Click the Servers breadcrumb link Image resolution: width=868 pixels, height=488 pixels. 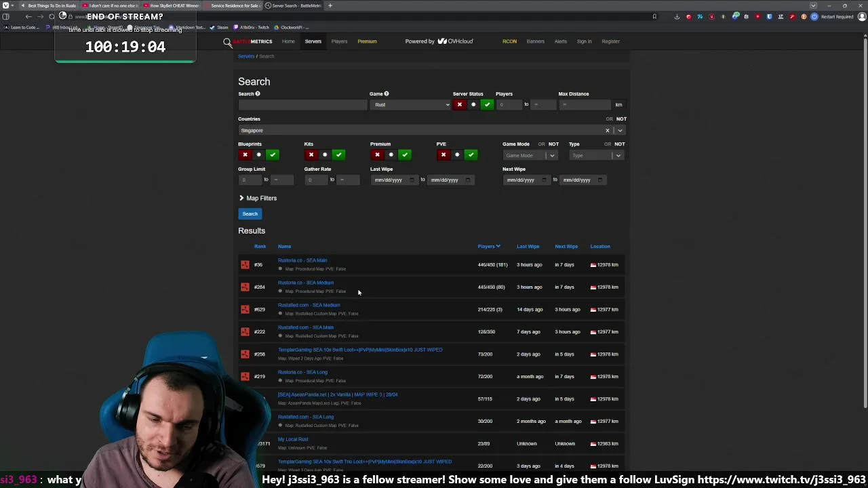click(246, 56)
